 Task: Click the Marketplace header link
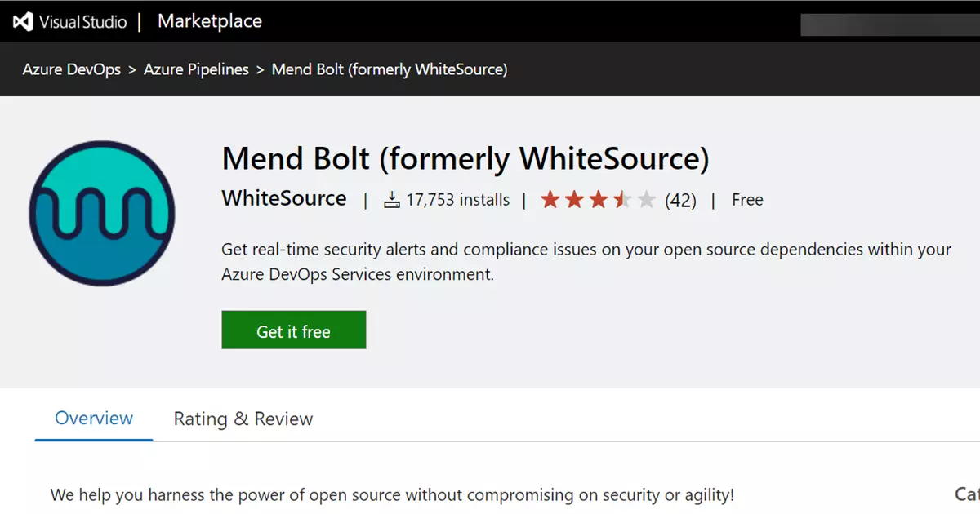coord(210,21)
